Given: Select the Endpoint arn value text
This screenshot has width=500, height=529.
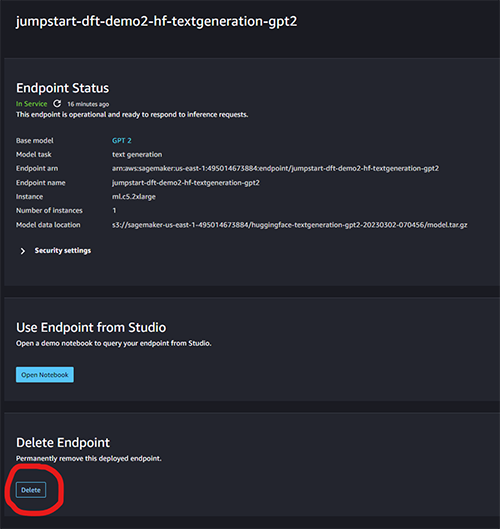Looking at the screenshot, I should click(275, 168).
